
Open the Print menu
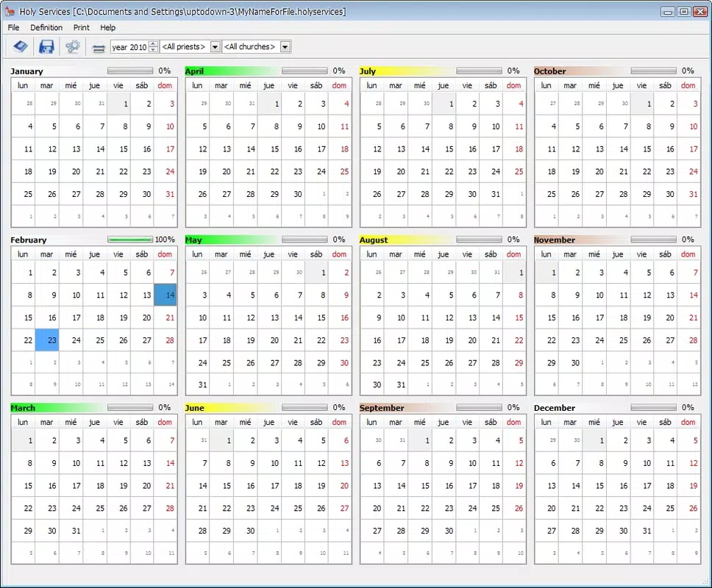(x=82, y=27)
